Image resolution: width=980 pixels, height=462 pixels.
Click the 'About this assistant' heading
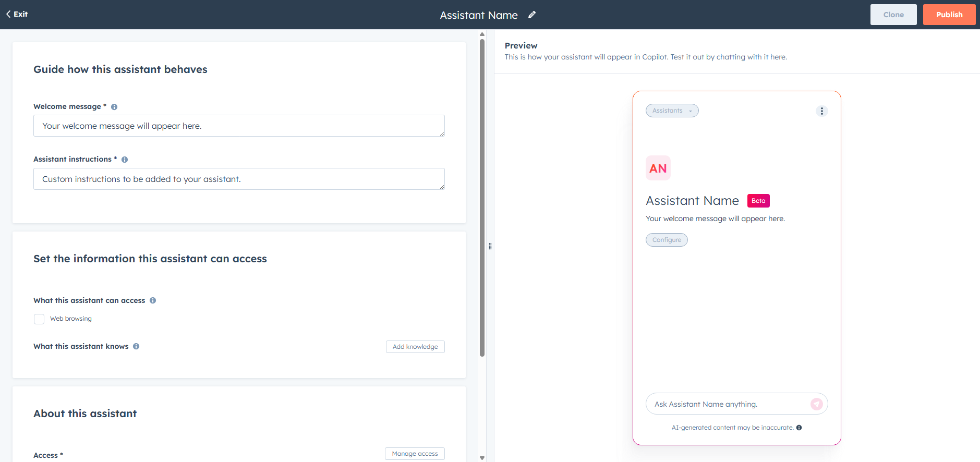[x=85, y=414]
